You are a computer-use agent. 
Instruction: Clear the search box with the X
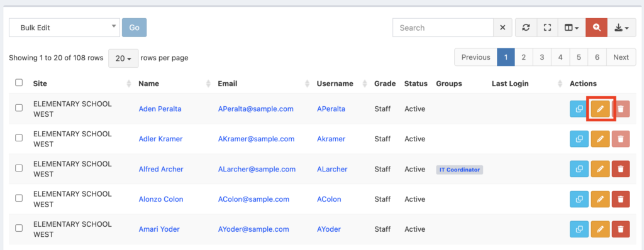coord(502,28)
